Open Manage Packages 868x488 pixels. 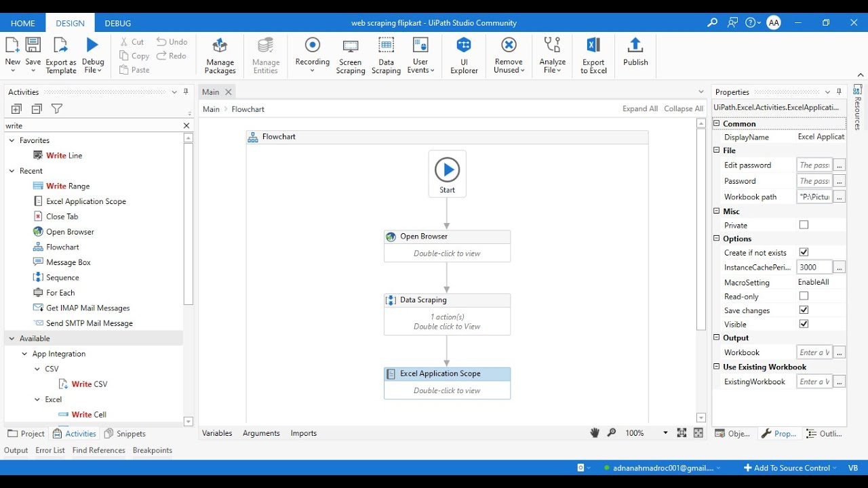click(x=220, y=55)
